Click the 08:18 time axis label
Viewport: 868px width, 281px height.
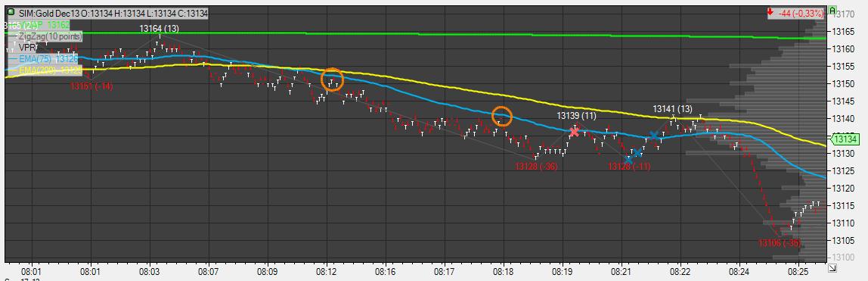tap(504, 272)
